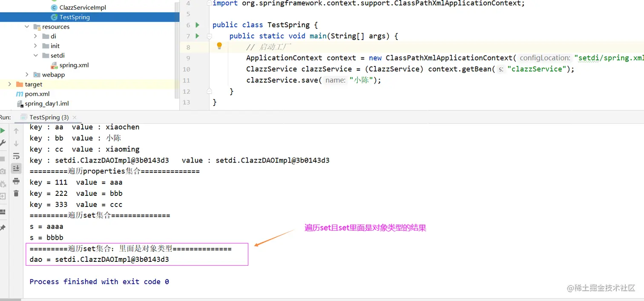Click console line 's = aaaa'
This screenshot has height=301, width=644.
[x=46, y=226]
